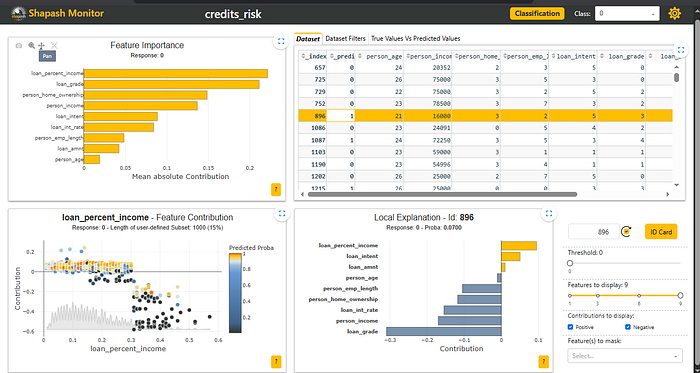Select the magnifier zoom tool in Feature Importance

[31, 46]
